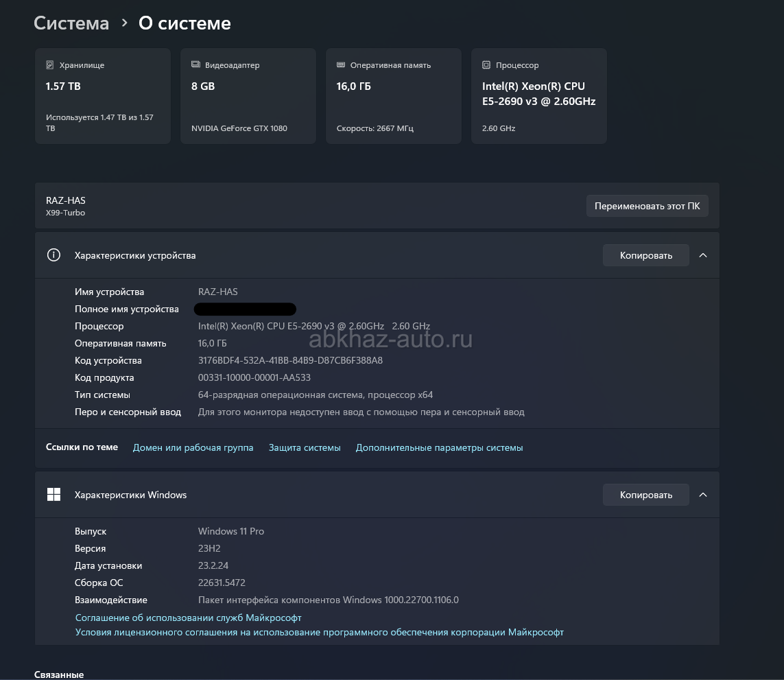Open the Дополнительные параметры системы link
Viewport: 784px width, 680px height.
coord(439,447)
